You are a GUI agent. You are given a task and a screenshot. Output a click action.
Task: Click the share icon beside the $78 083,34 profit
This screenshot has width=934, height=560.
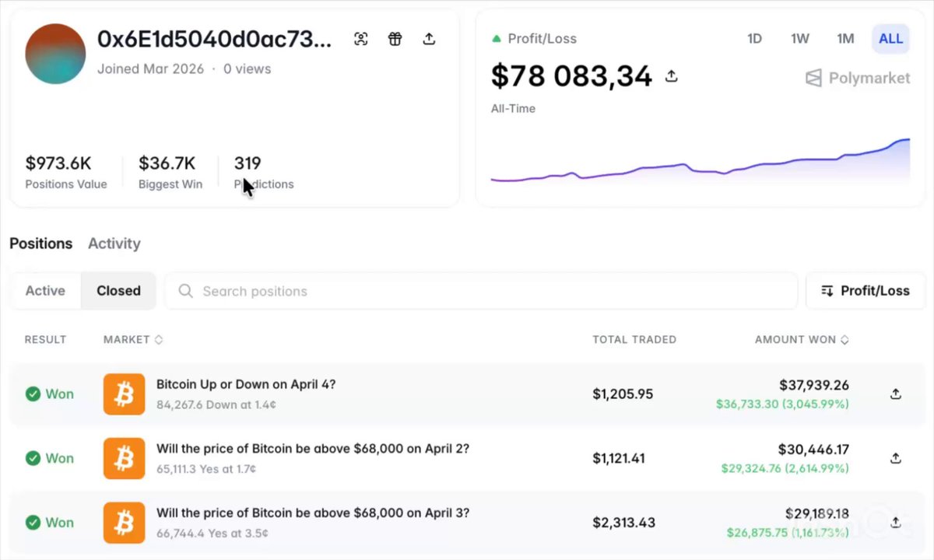(x=671, y=76)
